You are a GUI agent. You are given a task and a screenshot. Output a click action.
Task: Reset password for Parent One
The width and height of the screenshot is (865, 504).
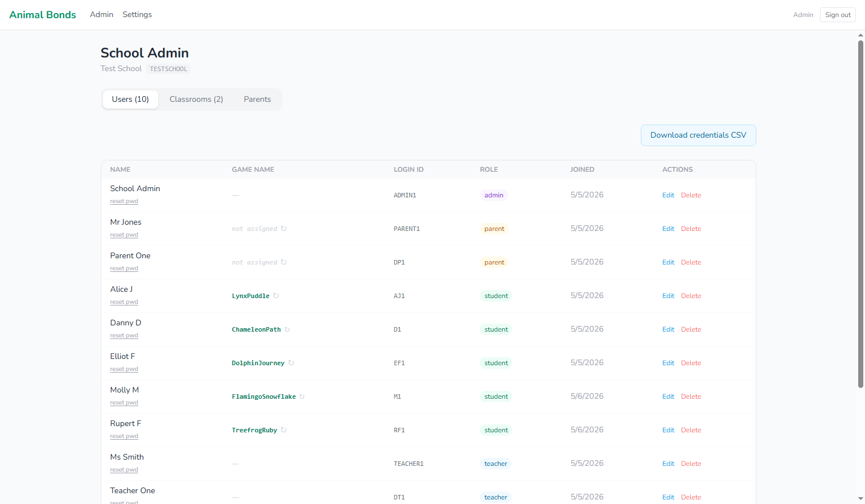tap(124, 268)
